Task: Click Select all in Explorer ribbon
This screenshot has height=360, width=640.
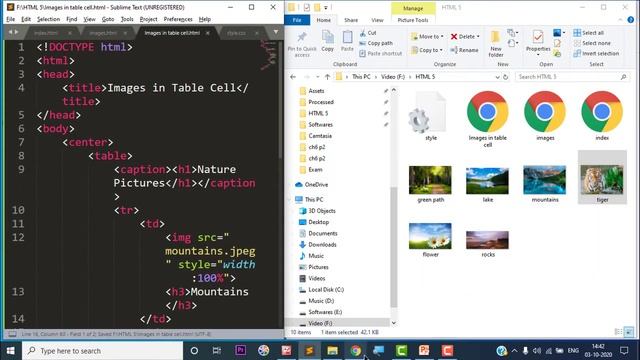Action: [x=588, y=33]
